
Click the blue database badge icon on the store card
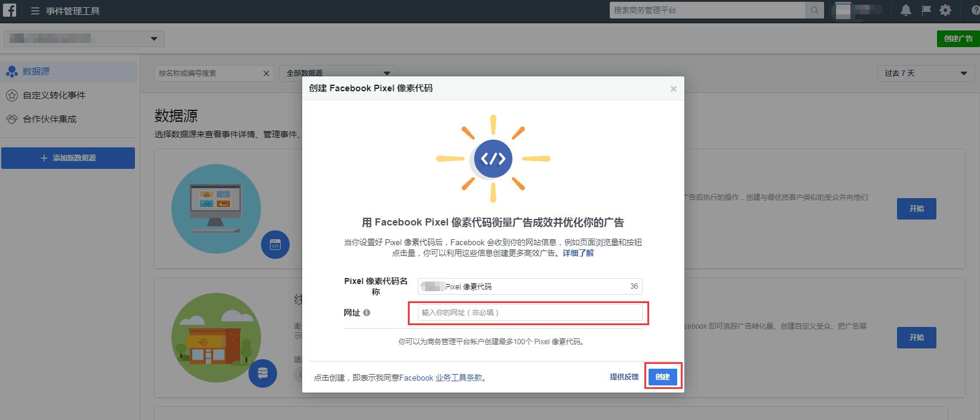263,373
